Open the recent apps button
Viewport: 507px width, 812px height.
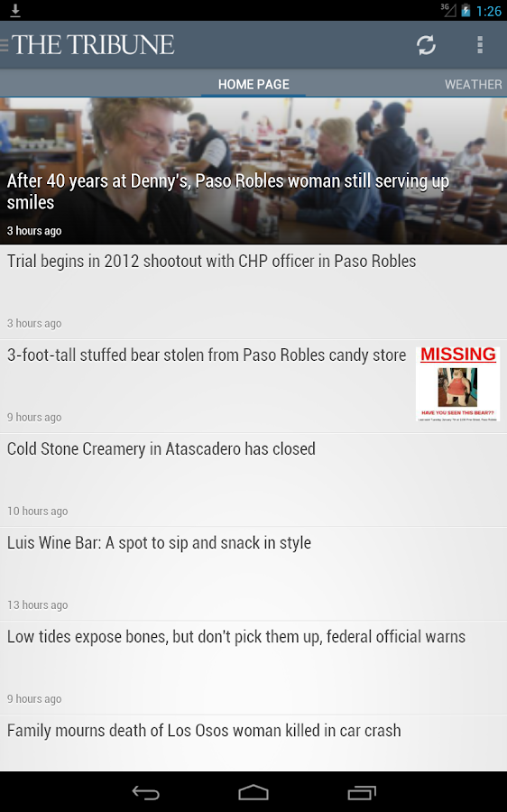361,792
